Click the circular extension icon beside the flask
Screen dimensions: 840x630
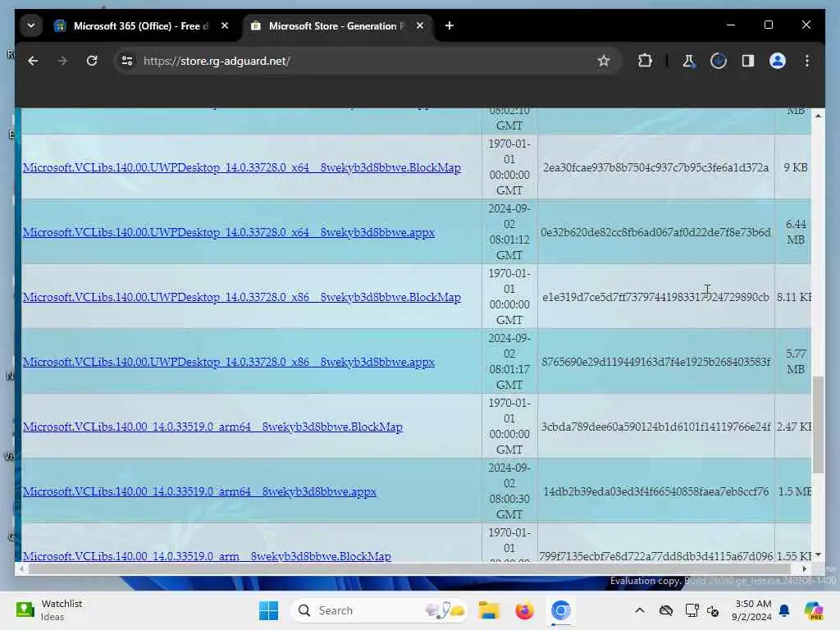pyautogui.click(x=719, y=61)
